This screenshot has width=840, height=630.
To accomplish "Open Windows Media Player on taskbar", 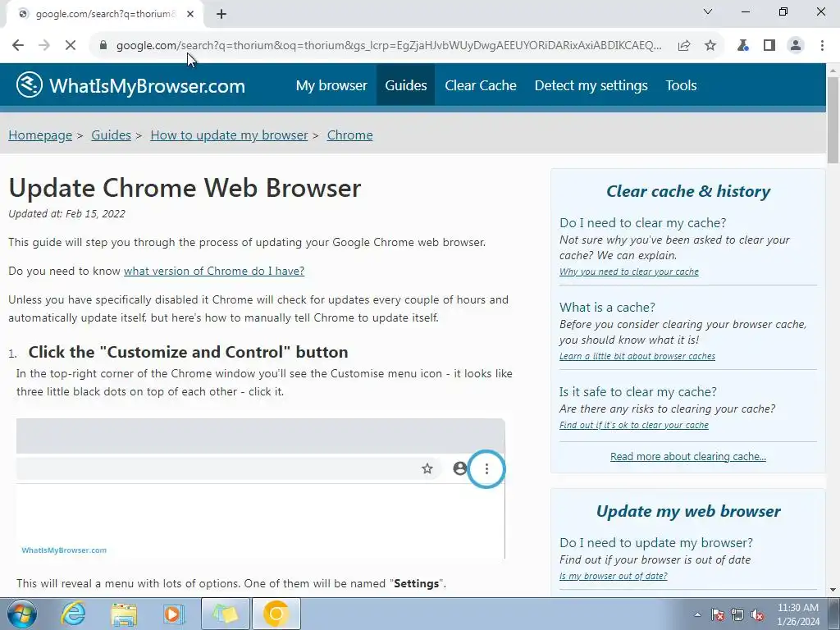I will coord(174,614).
